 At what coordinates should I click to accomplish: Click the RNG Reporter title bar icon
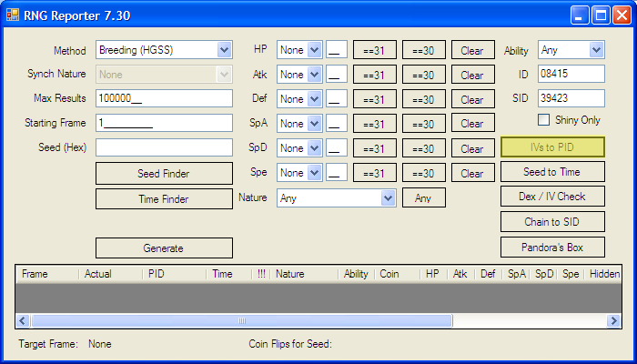click(13, 15)
